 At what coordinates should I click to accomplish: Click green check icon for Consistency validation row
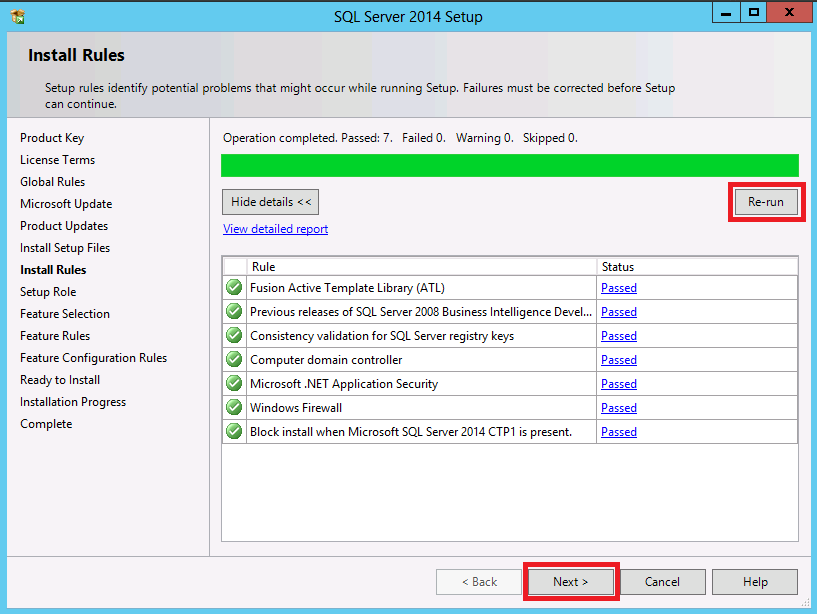(x=234, y=335)
